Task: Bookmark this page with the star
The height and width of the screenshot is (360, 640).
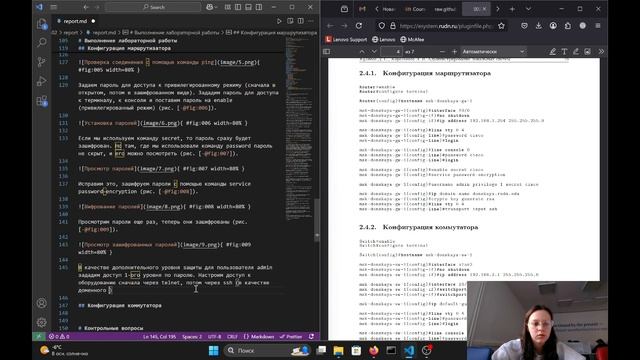Action: (x=501, y=26)
